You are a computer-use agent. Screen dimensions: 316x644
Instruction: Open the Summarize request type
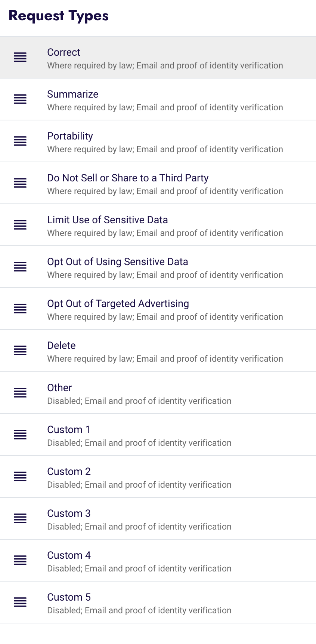point(158,99)
